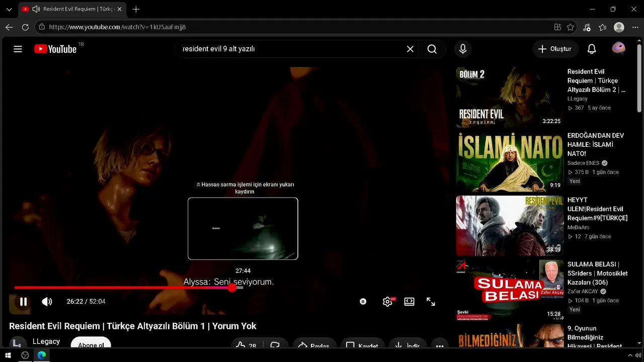Select the Resident Evil Requiem browser tab
Screen dimensions: 644x362
[x=72, y=9]
